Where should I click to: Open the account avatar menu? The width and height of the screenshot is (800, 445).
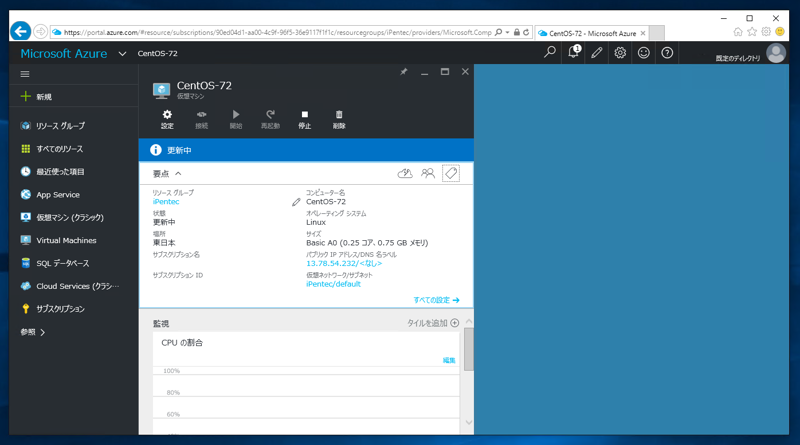pos(776,53)
